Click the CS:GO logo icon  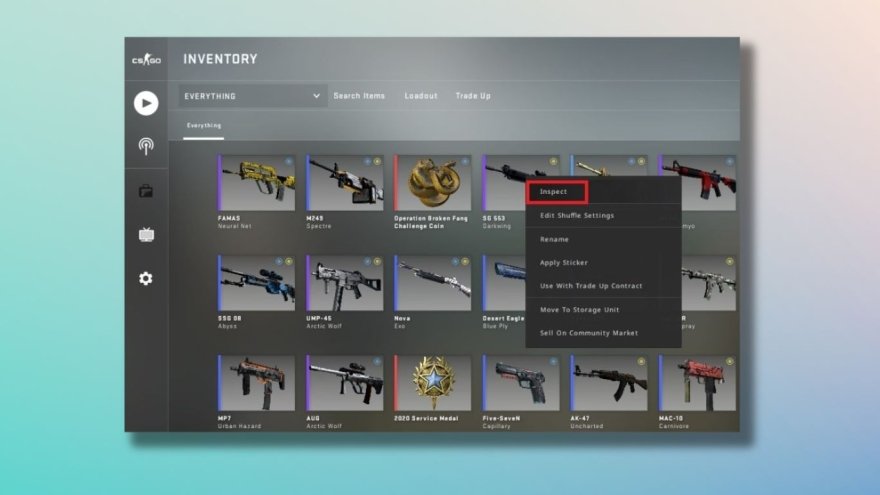click(146, 59)
